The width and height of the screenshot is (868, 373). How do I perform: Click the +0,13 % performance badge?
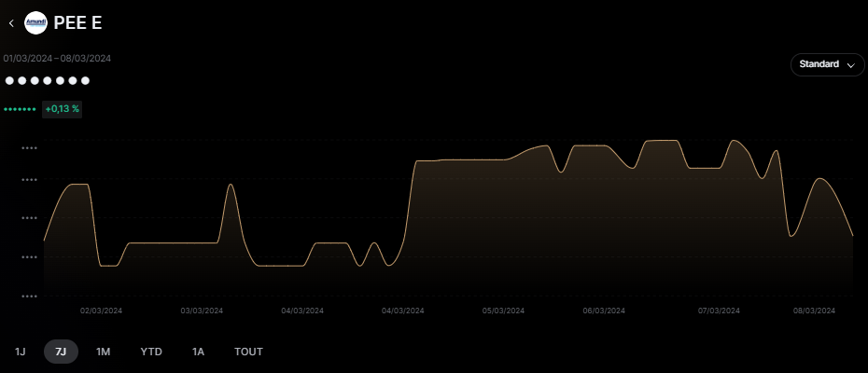pos(63,109)
